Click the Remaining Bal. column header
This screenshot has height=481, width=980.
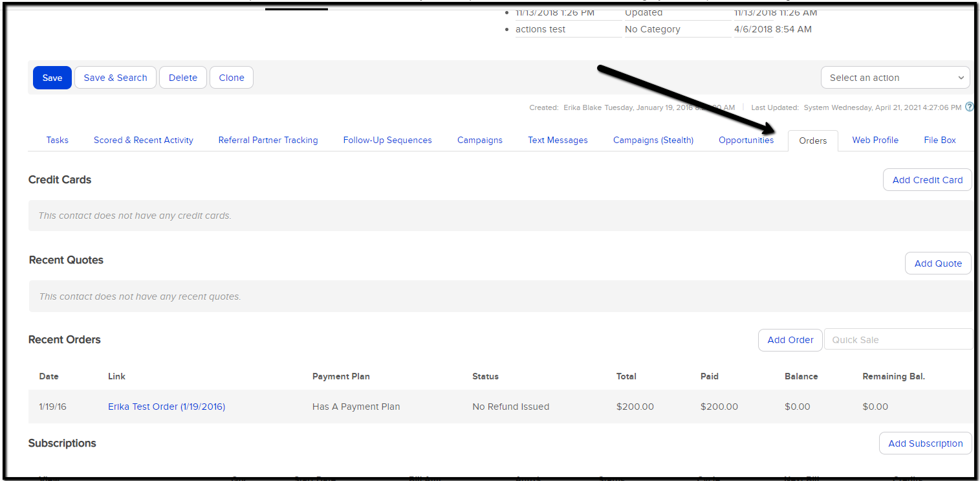(x=894, y=376)
